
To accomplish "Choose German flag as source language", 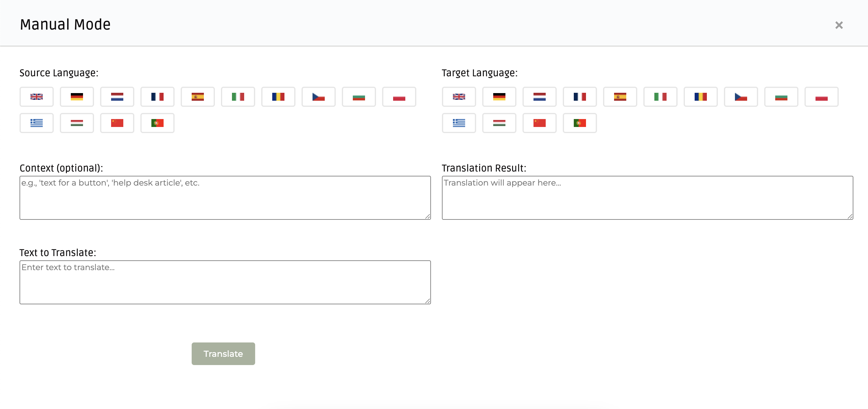I will (77, 97).
